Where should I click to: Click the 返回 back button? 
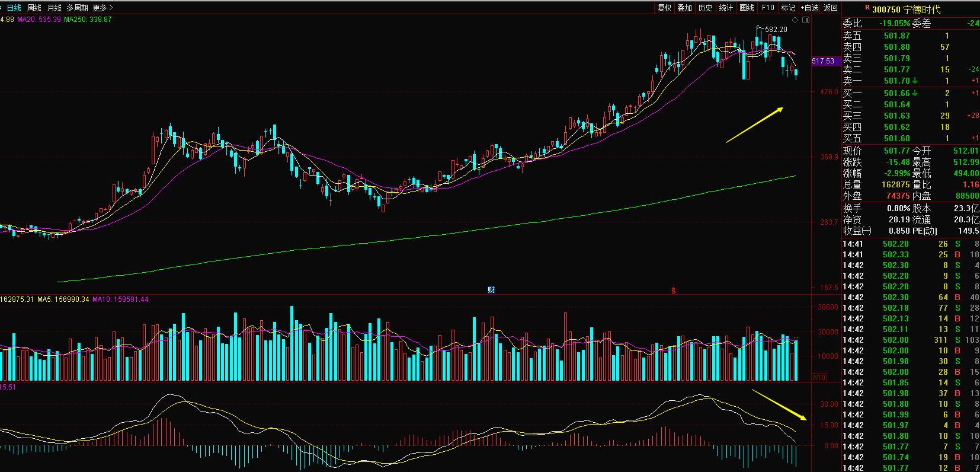coord(831,8)
